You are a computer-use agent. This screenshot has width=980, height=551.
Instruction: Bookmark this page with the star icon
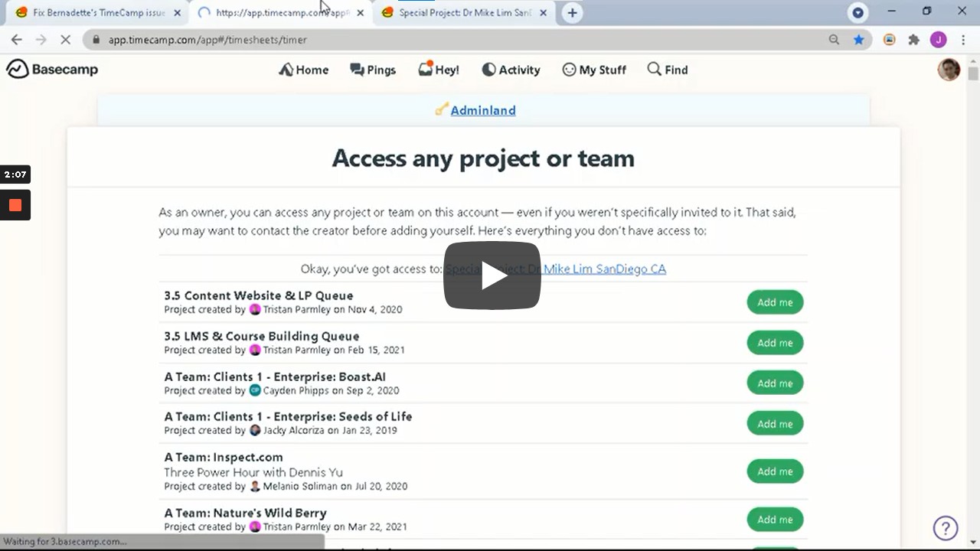(x=859, y=40)
